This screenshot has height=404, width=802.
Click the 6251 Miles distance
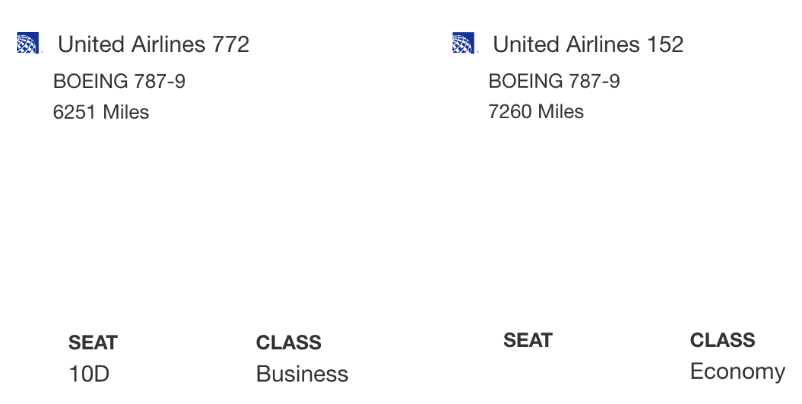point(101,113)
